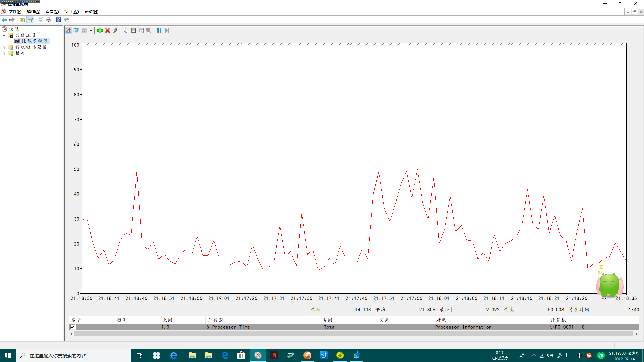This screenshot has width=644, height=362.
Task: Click the 计算机 column header
Action: (x=594, y=320)
